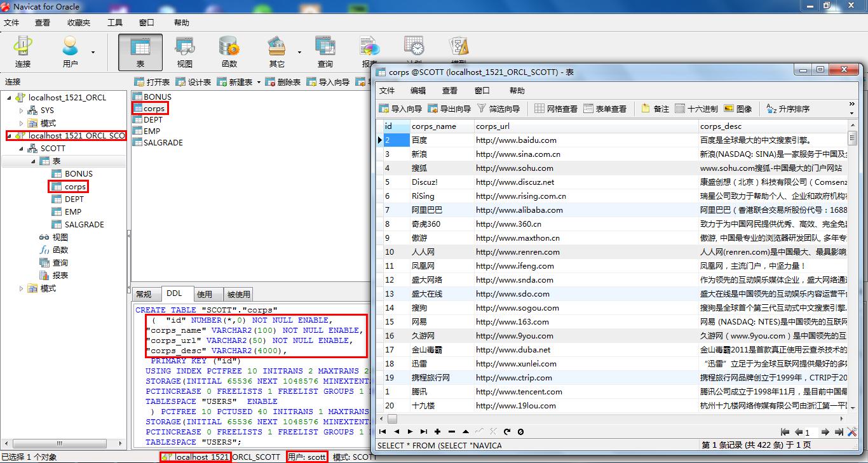The image size is (868, 463).
Task: Open the 连接 connection tool icon
Action: tap(23, 52)
